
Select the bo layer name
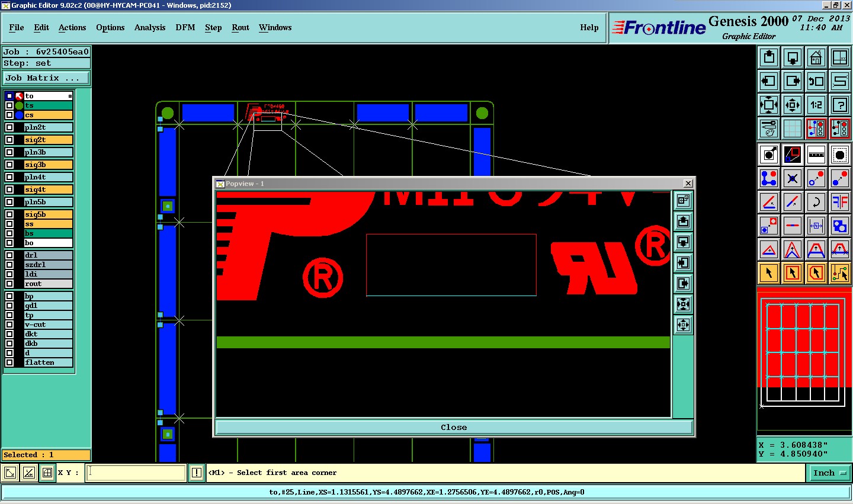click(49, 243)
